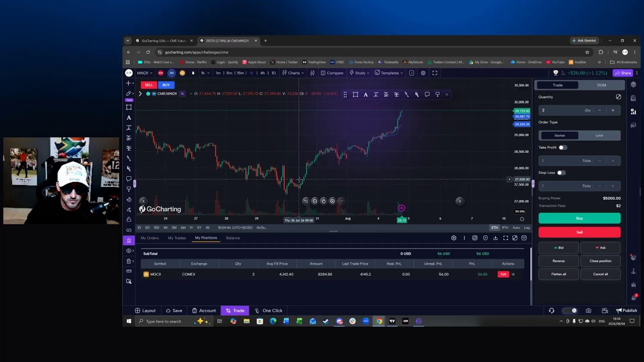Open TradingView app in the Windows taskbar
Image resolution: width=644 pixels, height=362 pixels.
pyautogui.click(x=392, y=321)
